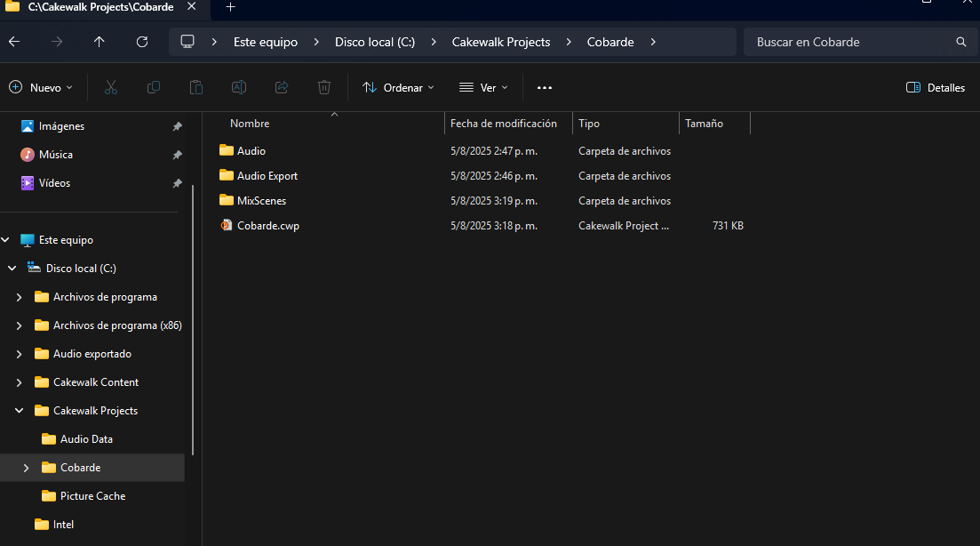Click the Delete trash icon
Image resolution: width=980 pixels, height=546 pixels.
pyautogui.click(x=324, y=87)
